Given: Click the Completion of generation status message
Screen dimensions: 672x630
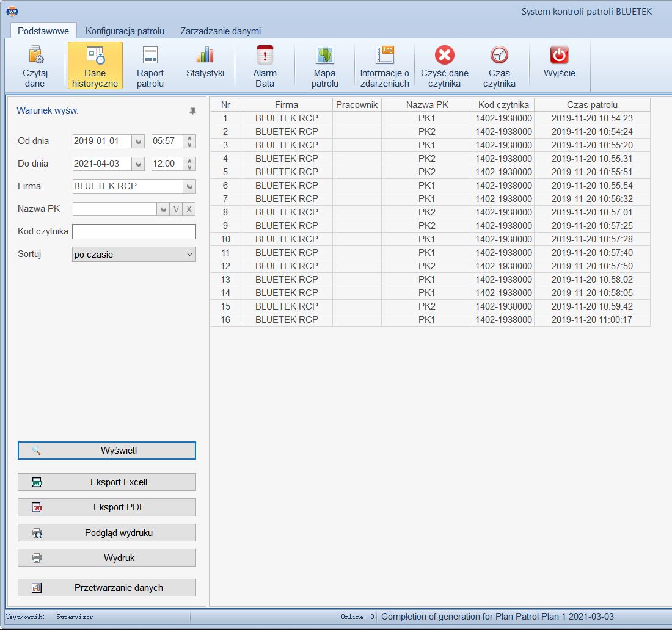Looking at the screenshot, I should point(497,617).
